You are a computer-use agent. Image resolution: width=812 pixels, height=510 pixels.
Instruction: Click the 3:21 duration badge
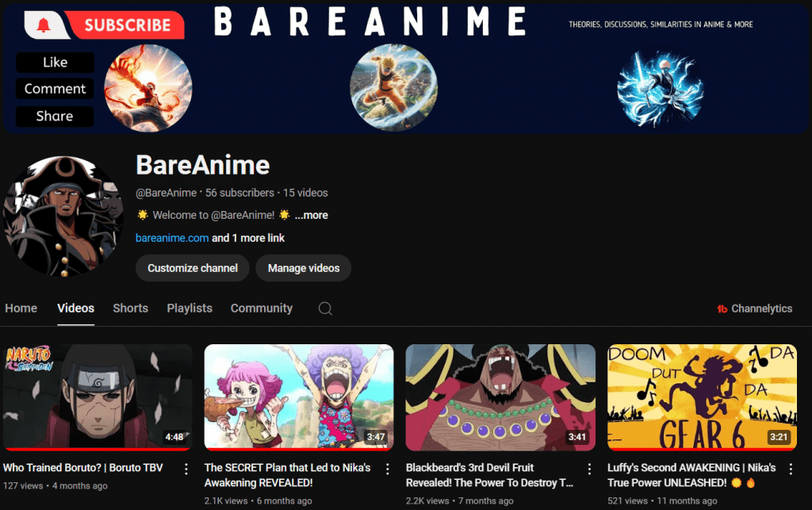click(779, 437)
